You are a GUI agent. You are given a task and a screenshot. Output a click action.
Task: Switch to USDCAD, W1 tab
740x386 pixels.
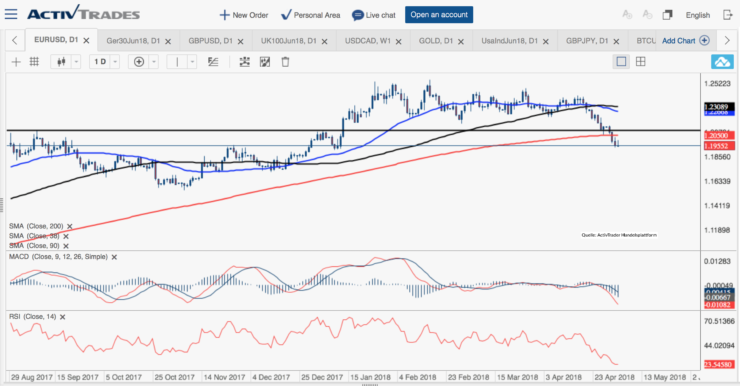click(368, 41)
